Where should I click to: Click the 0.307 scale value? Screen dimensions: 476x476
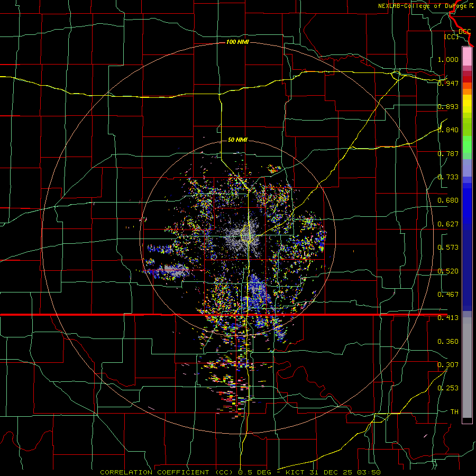(448, 365)
